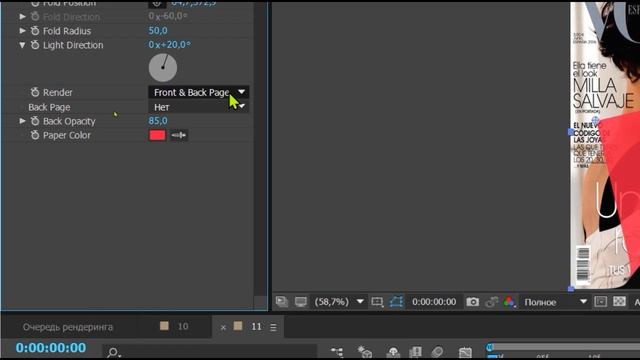Open the Graph Editor icon
This screenshot has width=640, height=360.
(465, 352)
